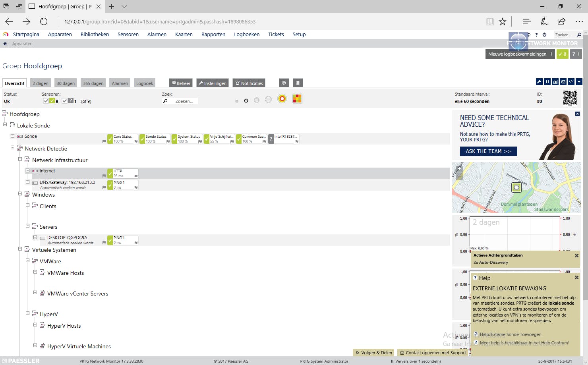588x365 pixels.
Task: Click the Edge refresh button
Action: click(x=44, y=21)
